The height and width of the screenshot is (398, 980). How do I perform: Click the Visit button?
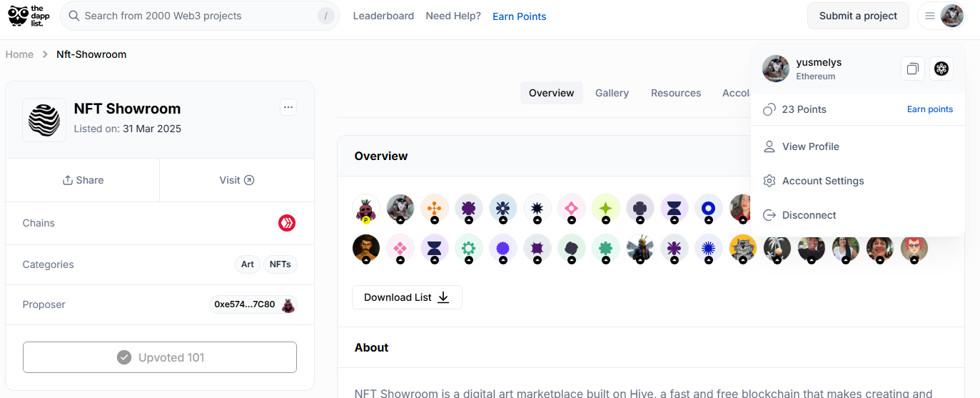pos(237,180)
